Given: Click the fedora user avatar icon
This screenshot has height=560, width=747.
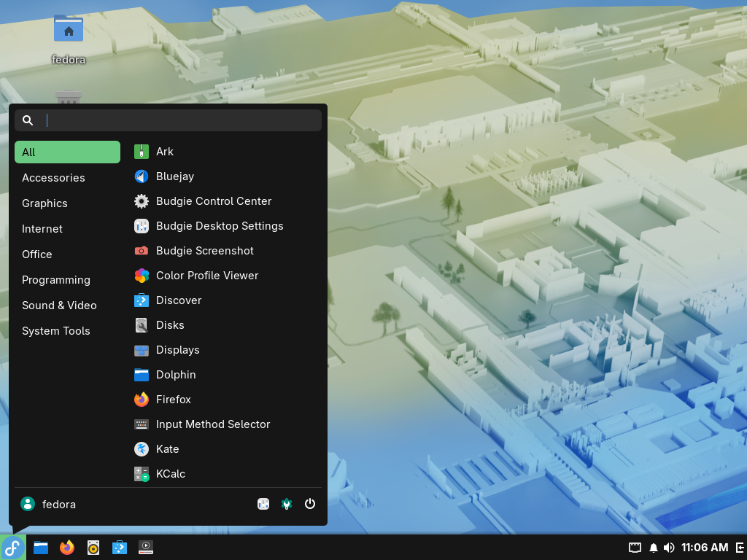Looking at the screenshot, I should click(x=28, y=504).
